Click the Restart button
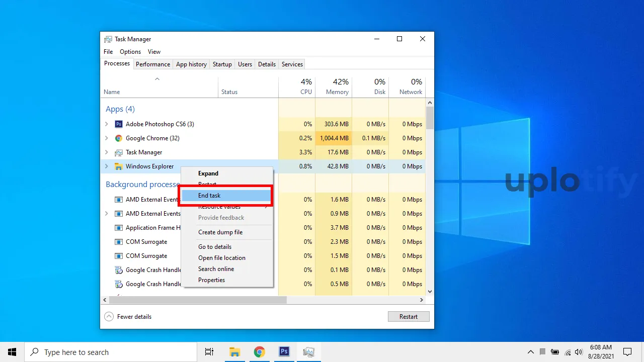644x362 pixels. tap(409, 317)
